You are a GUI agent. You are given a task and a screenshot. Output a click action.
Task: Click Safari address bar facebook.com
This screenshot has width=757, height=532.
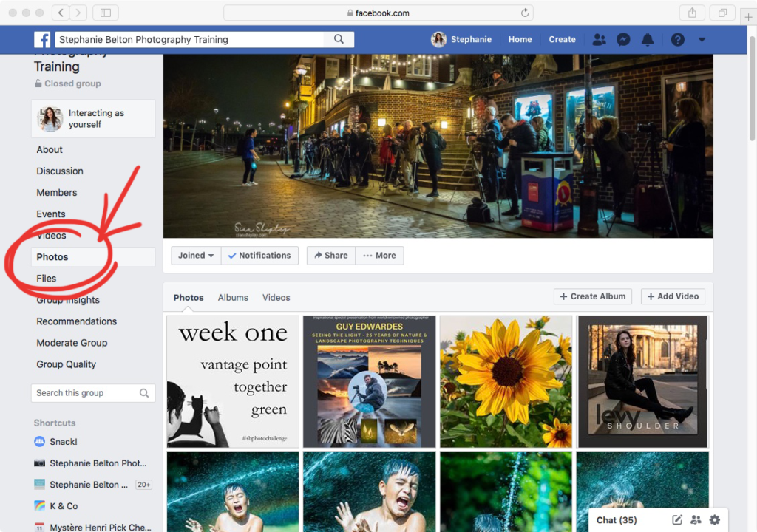pyautogui.click(x=378, y=13)
